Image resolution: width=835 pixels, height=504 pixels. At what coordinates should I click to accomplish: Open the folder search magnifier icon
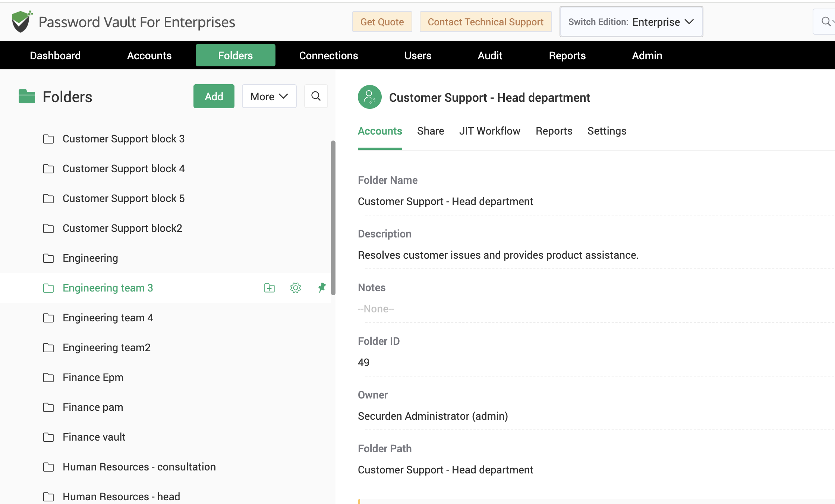click(x=316, y=96)
